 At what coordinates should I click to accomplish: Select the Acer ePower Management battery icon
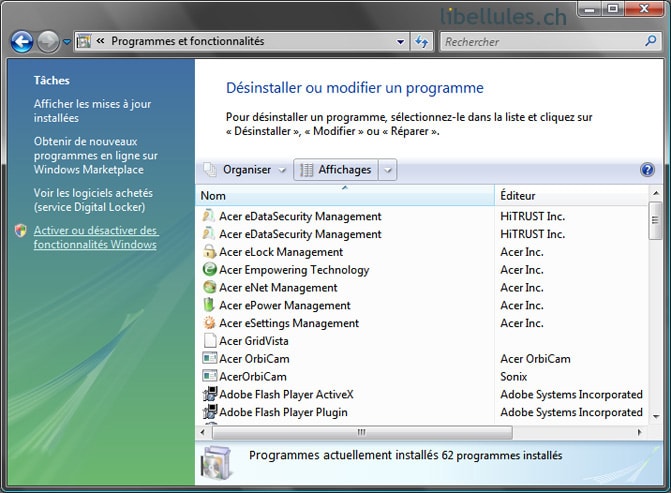208,305
